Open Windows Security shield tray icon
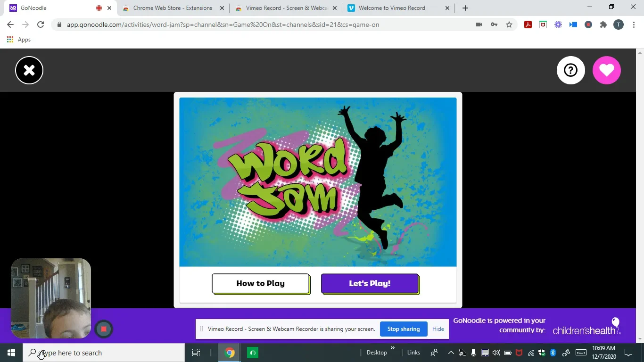 [x=542, y=353]
